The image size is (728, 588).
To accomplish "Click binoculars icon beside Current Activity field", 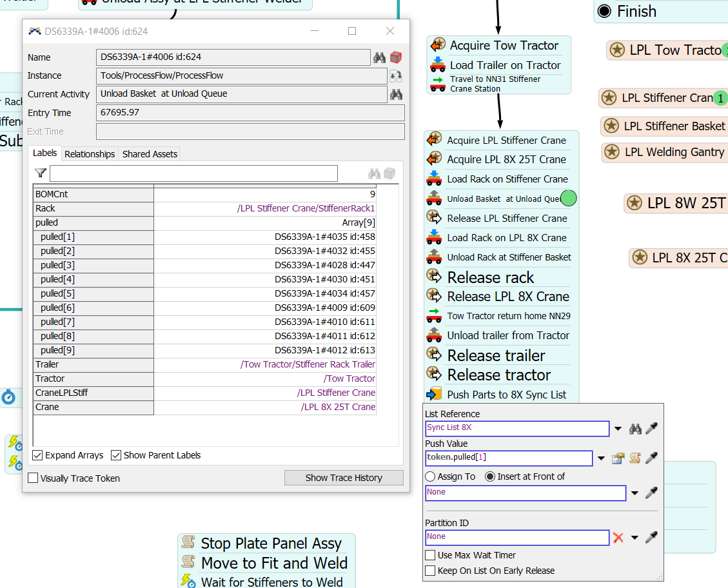I will point(396,95).
